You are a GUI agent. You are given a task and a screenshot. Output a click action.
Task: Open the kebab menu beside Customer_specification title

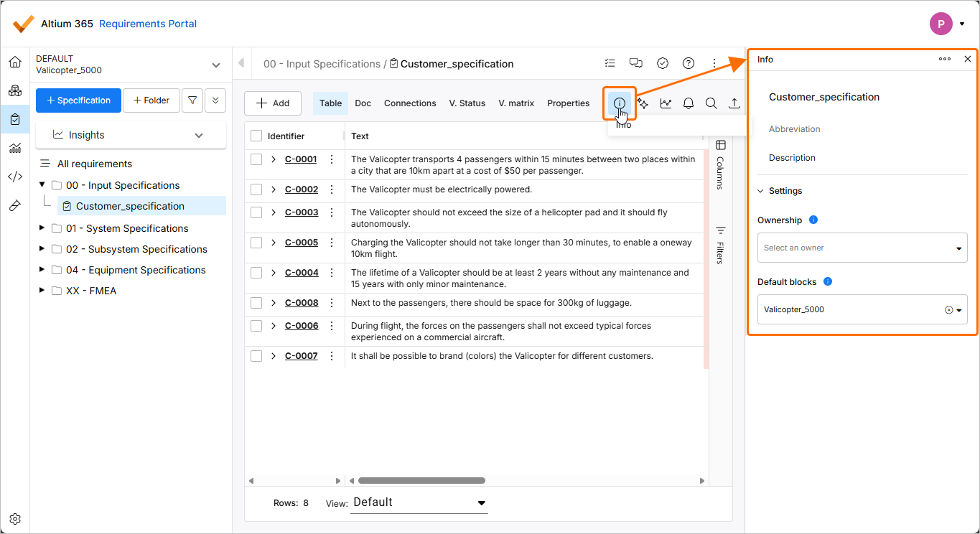[x=714, y=63]
